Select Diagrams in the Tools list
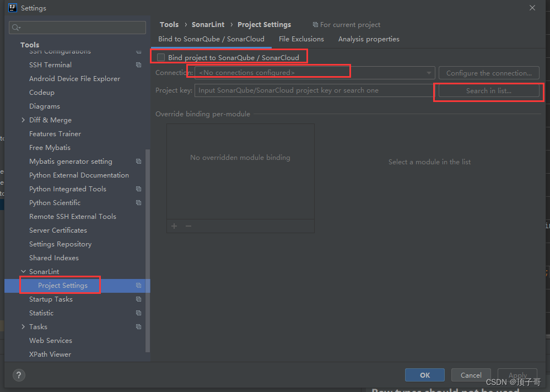This screenshot has height=392, width=550. 45,106
